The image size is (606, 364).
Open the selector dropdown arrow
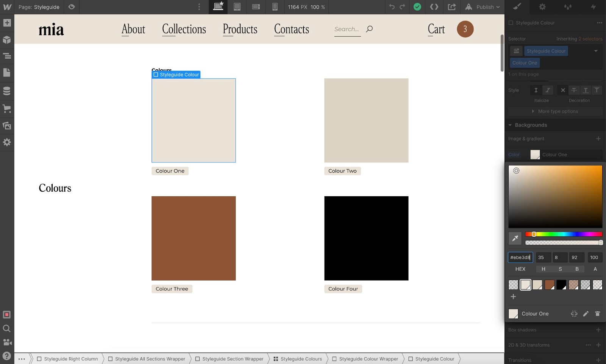click(596, 51)
